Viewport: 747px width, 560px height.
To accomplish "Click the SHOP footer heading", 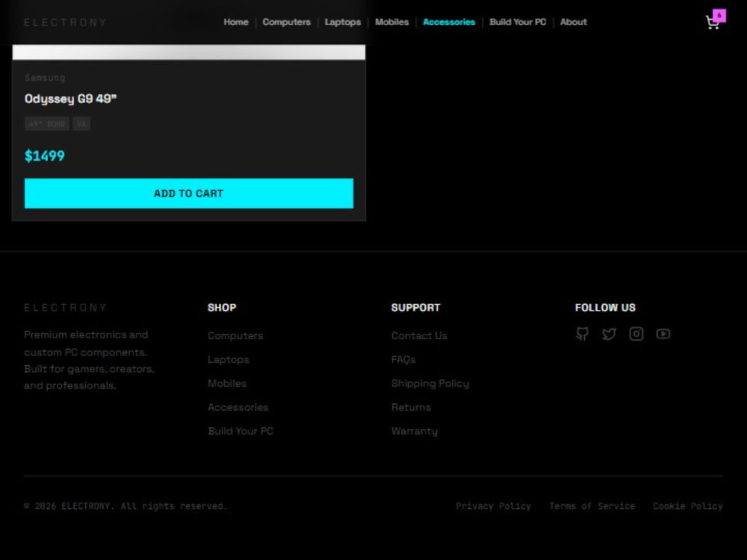I will (222, 308).
